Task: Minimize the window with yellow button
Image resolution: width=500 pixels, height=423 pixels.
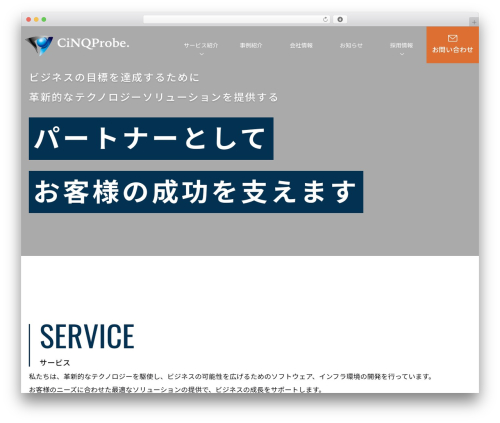Action: (36, 19)
